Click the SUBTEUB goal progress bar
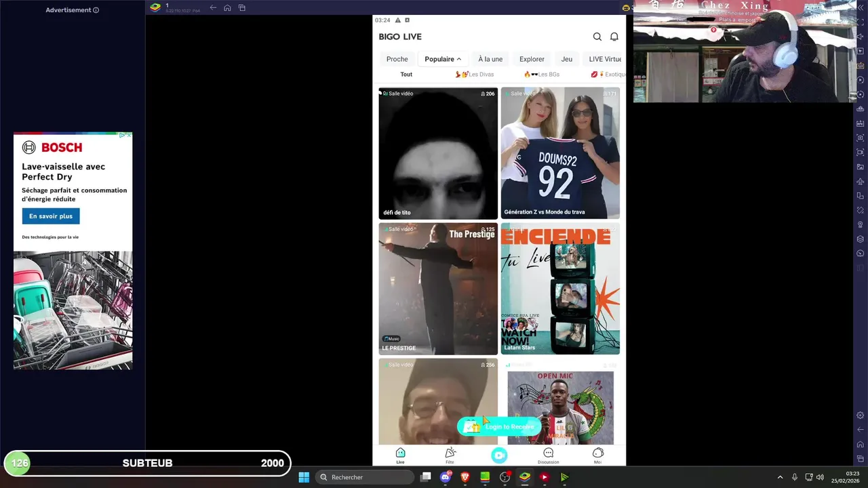Screen dimensions: 868x488 [x=147, y=463]
